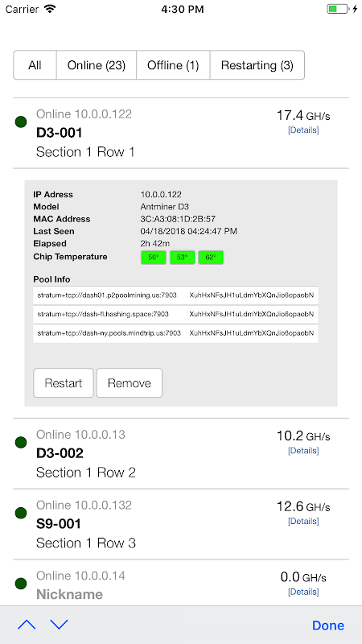Go to next field down arrow
Screen dimensions: 362x644
[59, 625]
